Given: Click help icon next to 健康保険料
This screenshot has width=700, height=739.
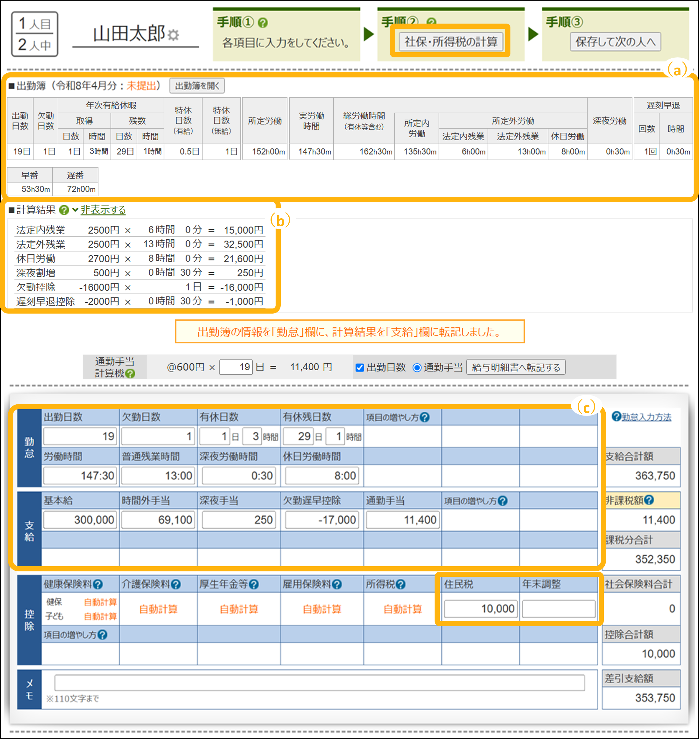Looking at the screenshot, I should [98, 584].
